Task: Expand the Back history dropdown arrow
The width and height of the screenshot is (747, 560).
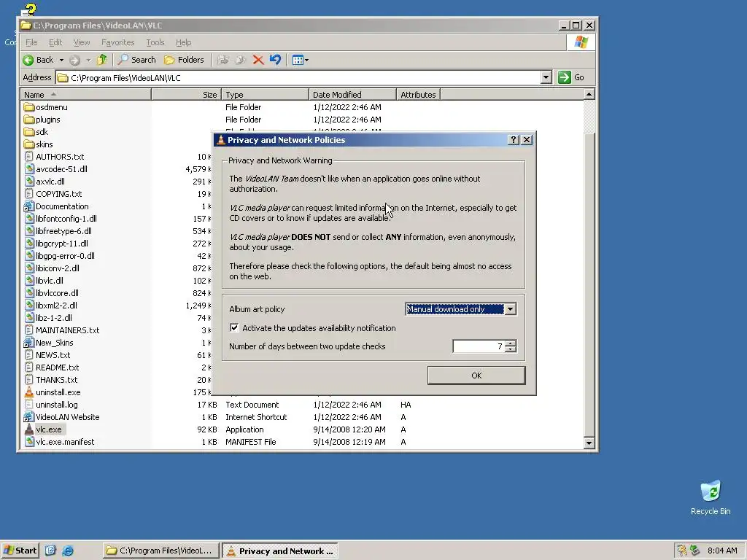Action: pyautogui.click(x=61, y=60)
